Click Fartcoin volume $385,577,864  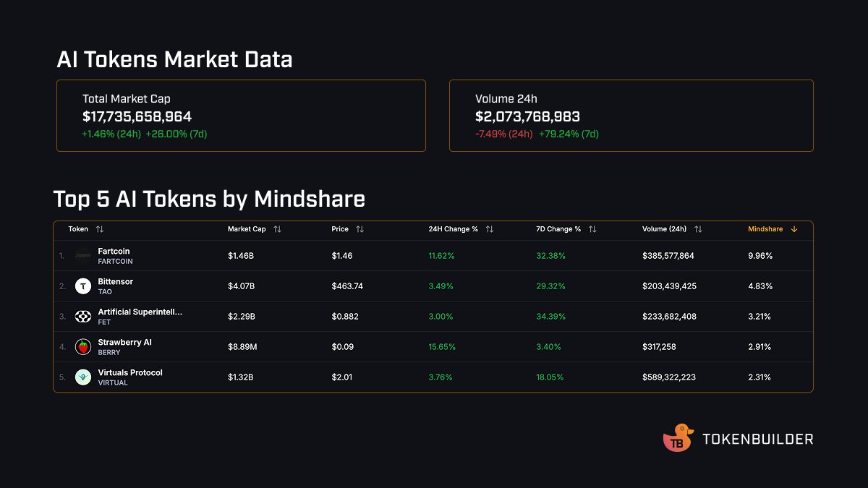tap(668, 256)
